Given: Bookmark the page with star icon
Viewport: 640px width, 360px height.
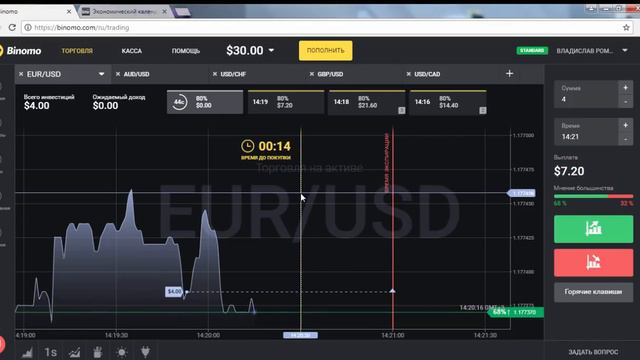Looking at the screenshot, I should 626,27.
